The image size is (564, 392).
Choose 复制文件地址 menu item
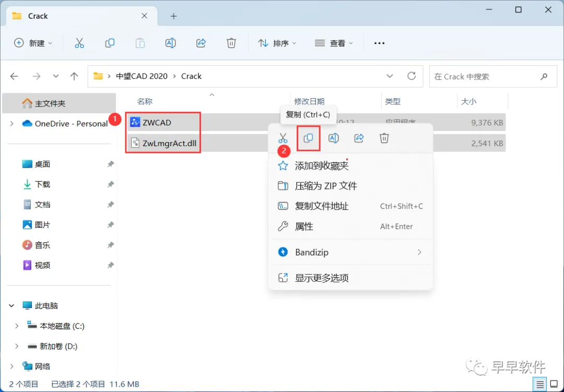pos(351,206)
